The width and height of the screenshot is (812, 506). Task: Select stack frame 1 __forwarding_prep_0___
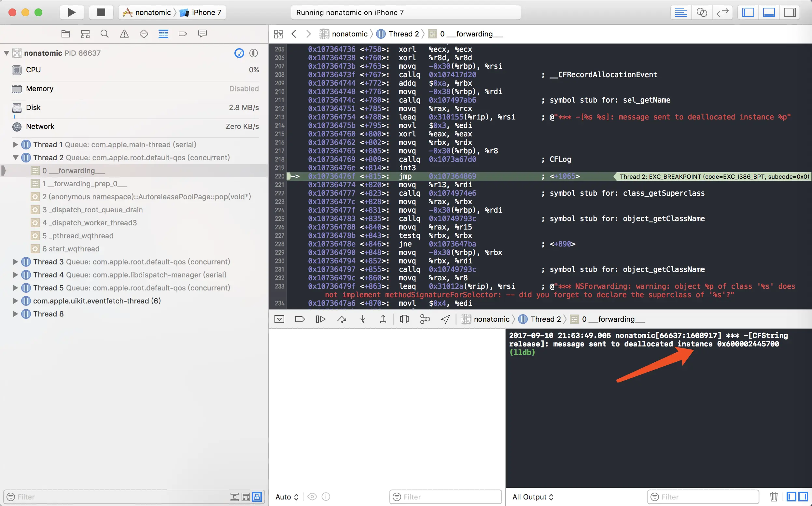84,184
